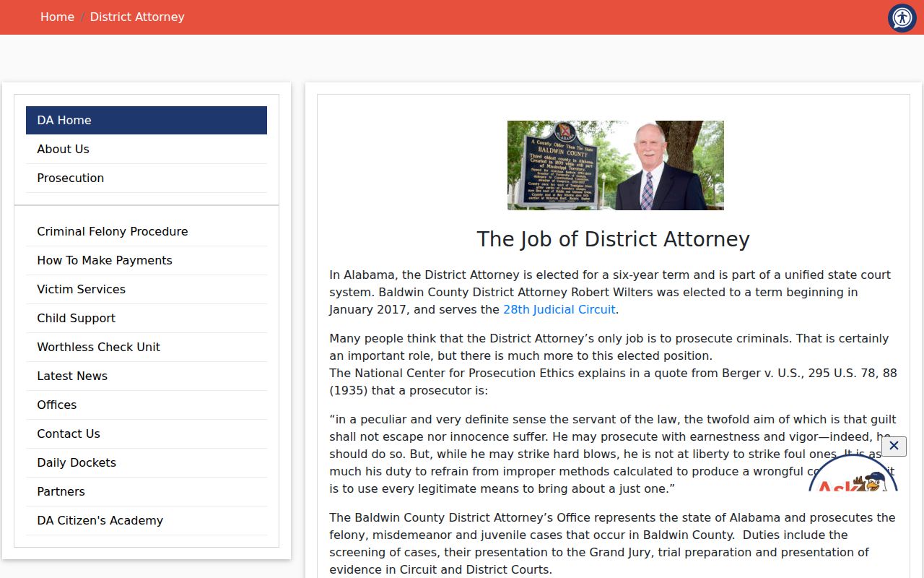Open the Partners page
The width and height of the screenshot is (924, 578).
click(147, 491)
